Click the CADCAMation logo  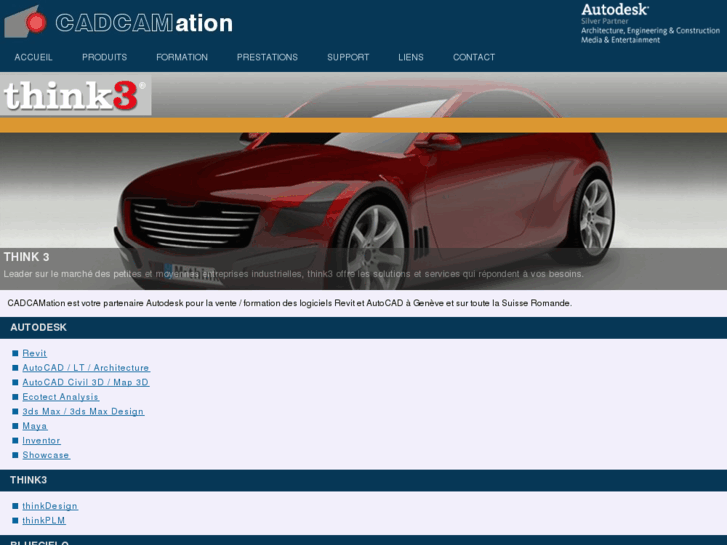point(118,22)
